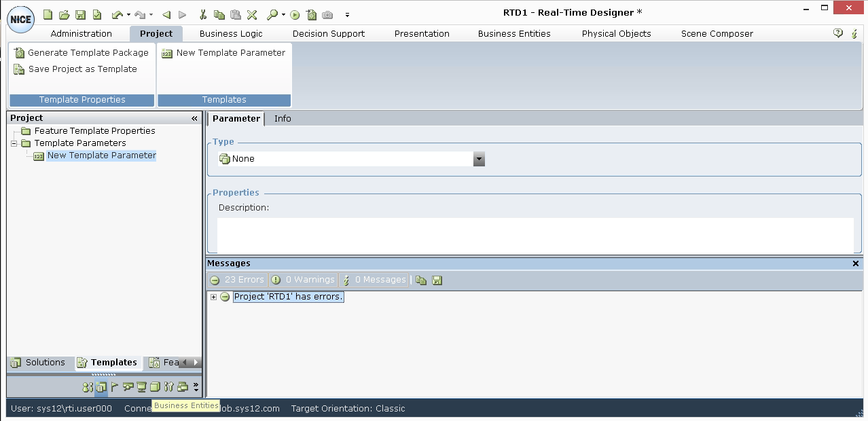This screenshot has height=421, width=868.
Task: Collapse the Project panel with the double chevron
Action: 194,118
